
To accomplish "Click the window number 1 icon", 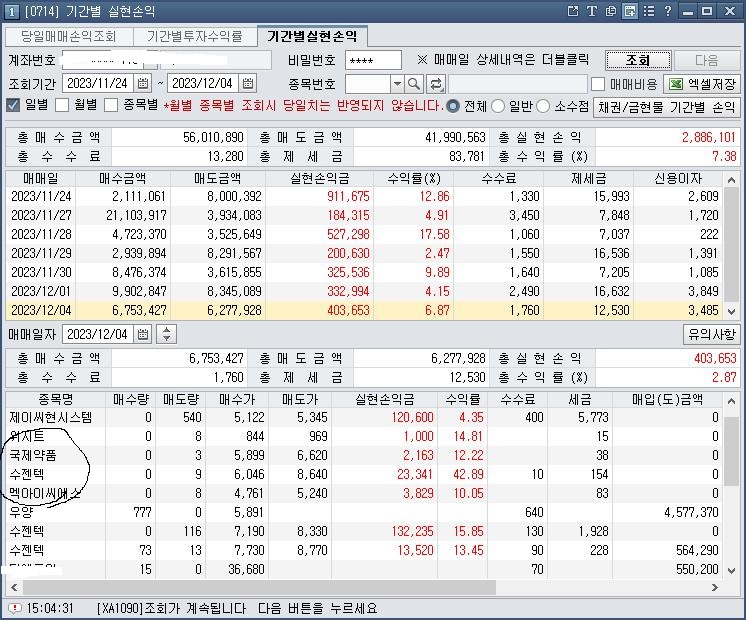I will [x=11, y=11].
